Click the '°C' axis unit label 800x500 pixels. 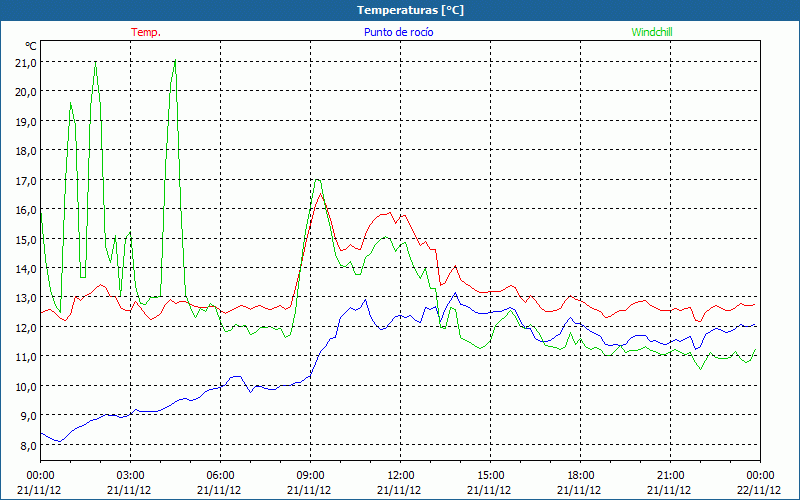(31, 46)
